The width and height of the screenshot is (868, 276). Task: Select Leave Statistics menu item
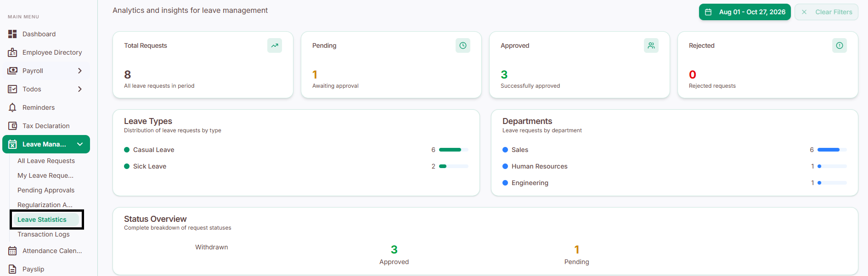[x=47, y=220]
